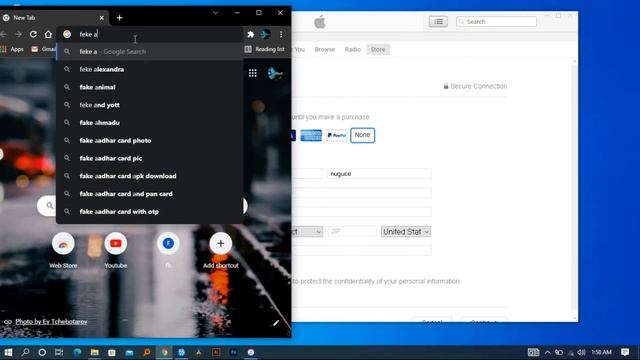This screenshot has height=360, width=640.
Task: Click the iTunes list view icon
Action: coord(438,22)
